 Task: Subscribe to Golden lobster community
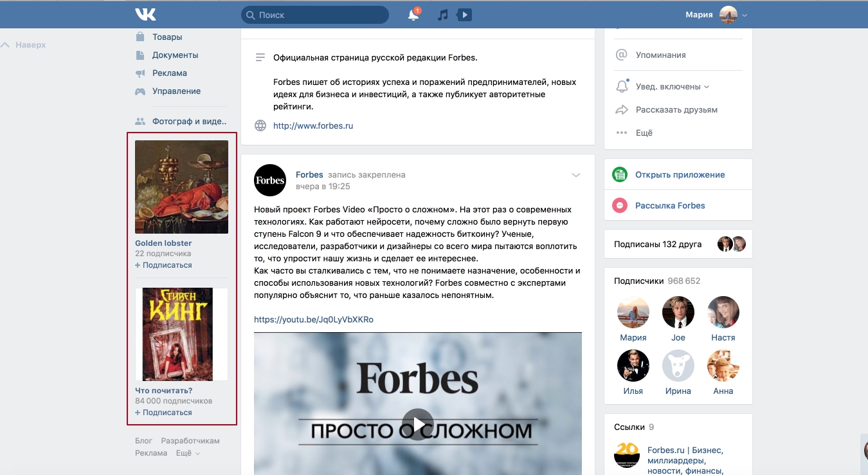click(x=163, y=265)
